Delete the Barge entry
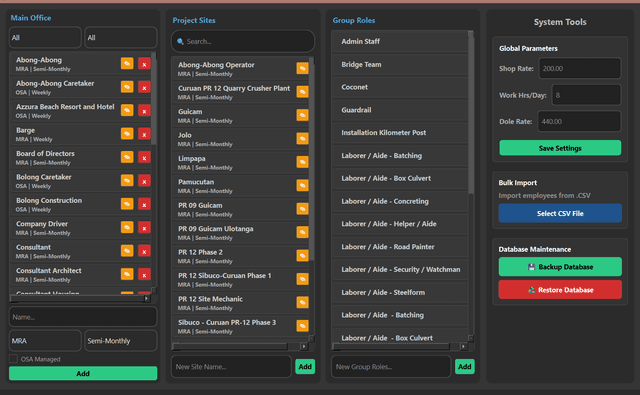 144,134
